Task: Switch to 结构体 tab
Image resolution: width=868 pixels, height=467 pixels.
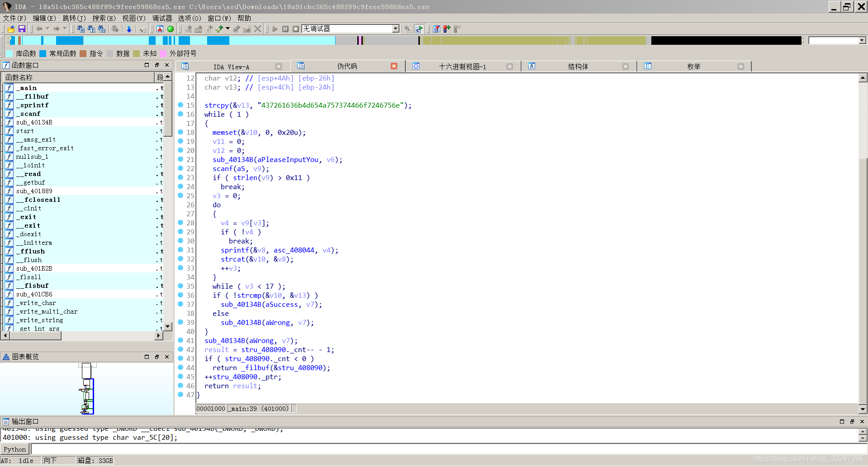Action: (x=578, y=67)
